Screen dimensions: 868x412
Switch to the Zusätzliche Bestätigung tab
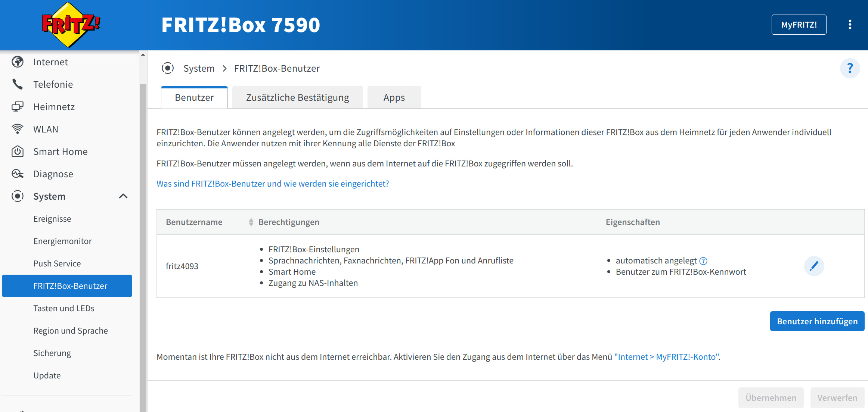297,98
